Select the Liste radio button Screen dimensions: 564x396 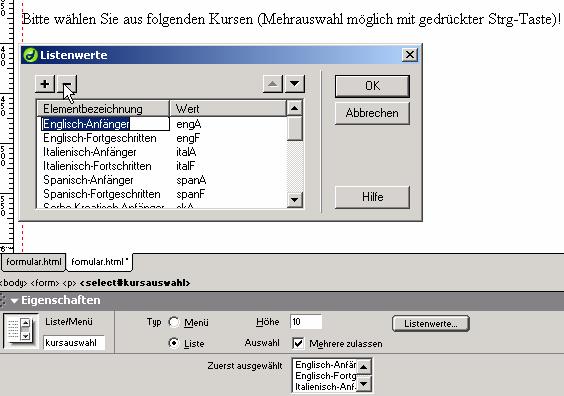174,343
